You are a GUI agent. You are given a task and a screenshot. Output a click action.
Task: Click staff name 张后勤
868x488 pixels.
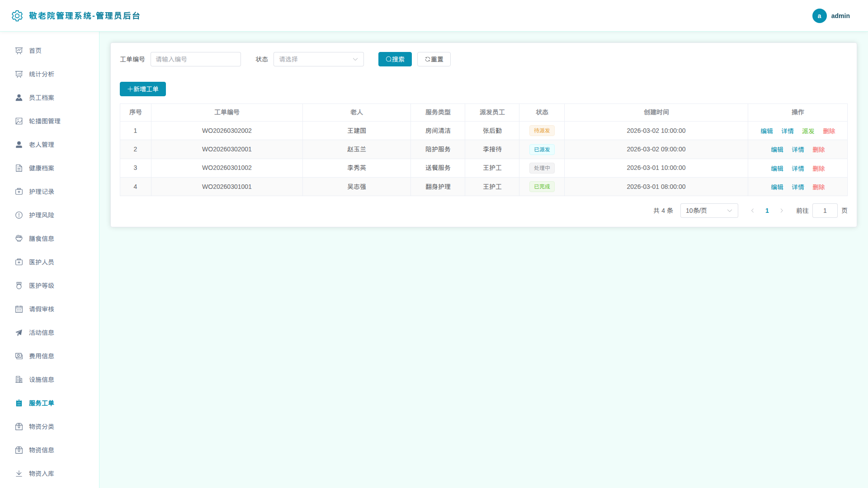(492, 131)
